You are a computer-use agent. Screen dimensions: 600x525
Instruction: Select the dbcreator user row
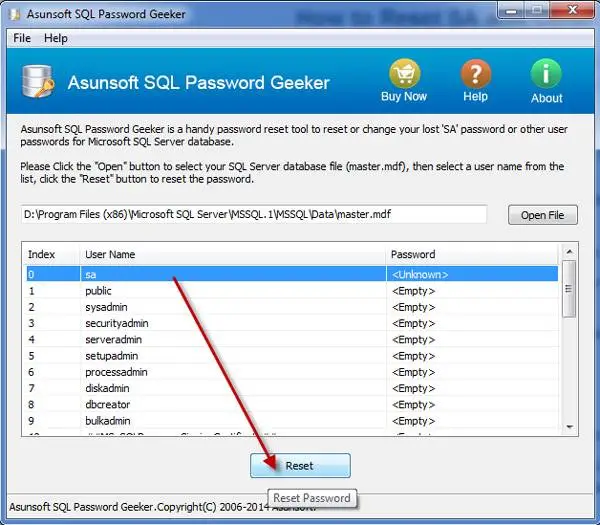click(x=292, y=404)
